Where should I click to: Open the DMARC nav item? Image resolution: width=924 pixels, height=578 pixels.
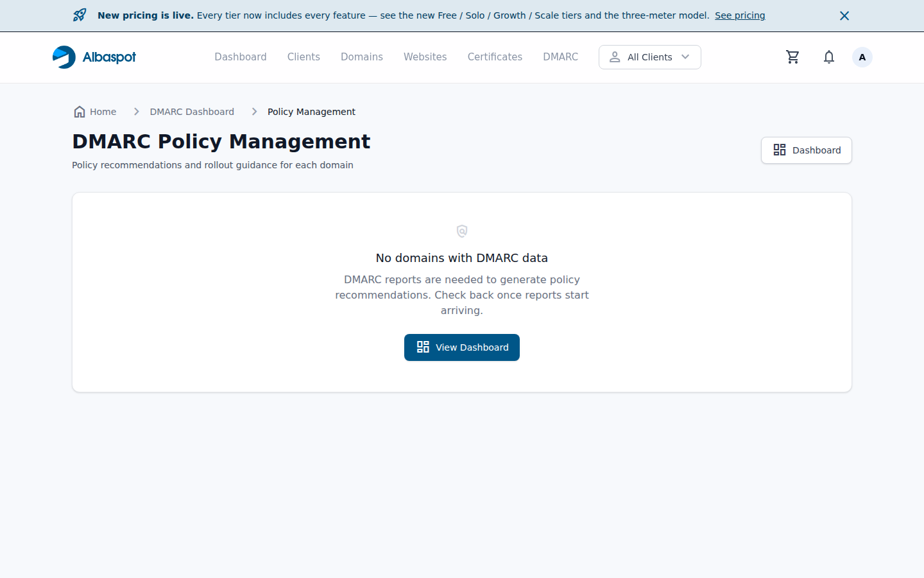561,57
